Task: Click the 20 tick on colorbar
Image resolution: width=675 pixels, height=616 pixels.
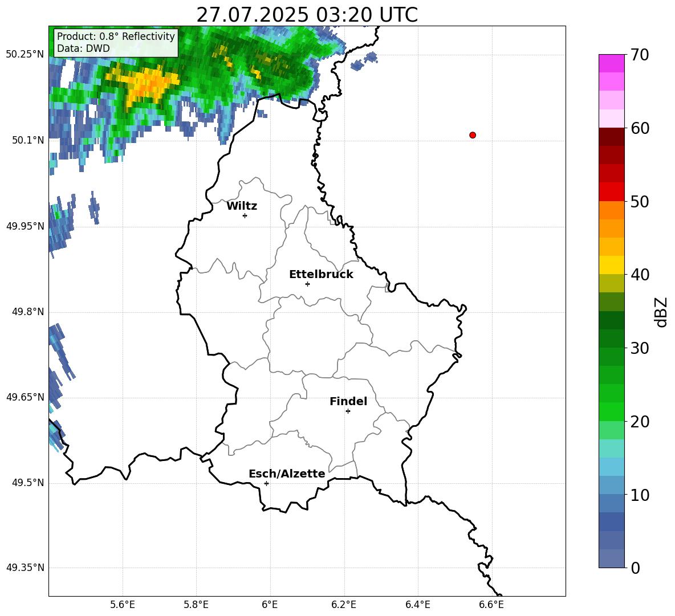Action: [640, 422]
